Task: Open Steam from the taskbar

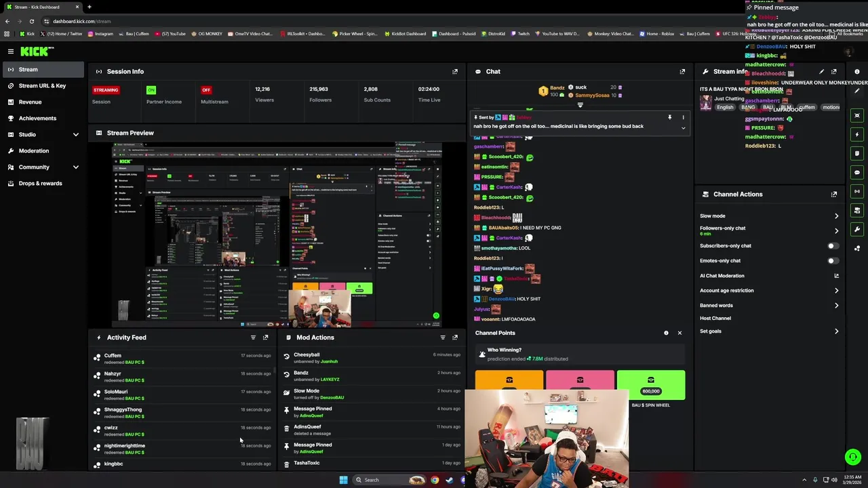Action: click(x=449, y=480)
